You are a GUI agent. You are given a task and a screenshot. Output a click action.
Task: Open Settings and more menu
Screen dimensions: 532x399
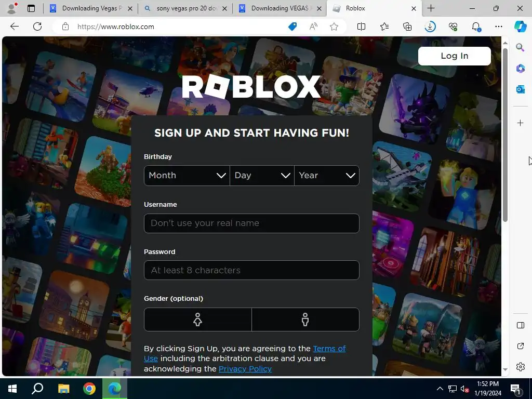[x=498, y=26]
